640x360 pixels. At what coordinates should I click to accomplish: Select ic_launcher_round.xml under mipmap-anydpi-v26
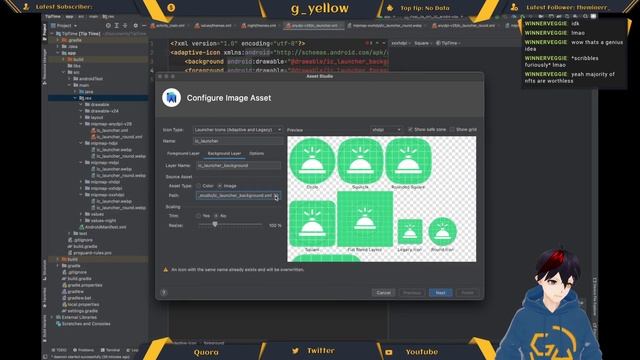pyautogui.click(x=116, y=137)
